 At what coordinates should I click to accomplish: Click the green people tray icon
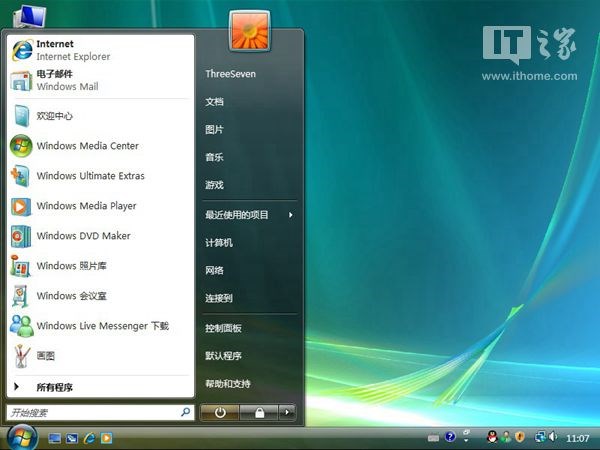point(506,437)
